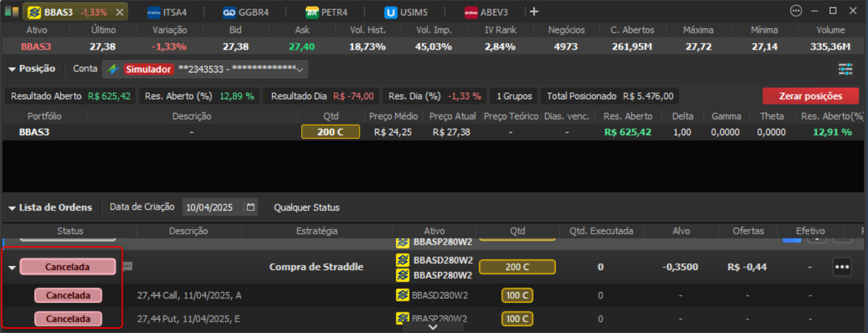Viewport: 868px width, 333px height.
Task: Collapse the Lista de Ordens section
Action: tap(11, 208)
